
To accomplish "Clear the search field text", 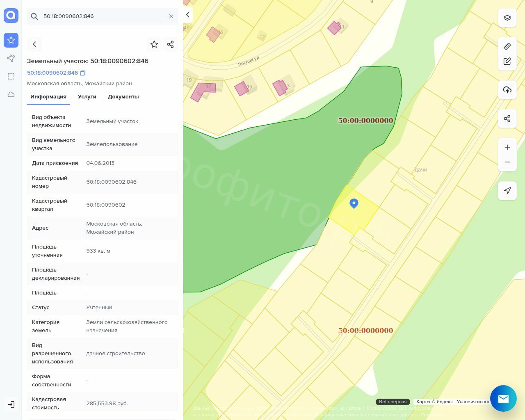I will click(171, 16).
